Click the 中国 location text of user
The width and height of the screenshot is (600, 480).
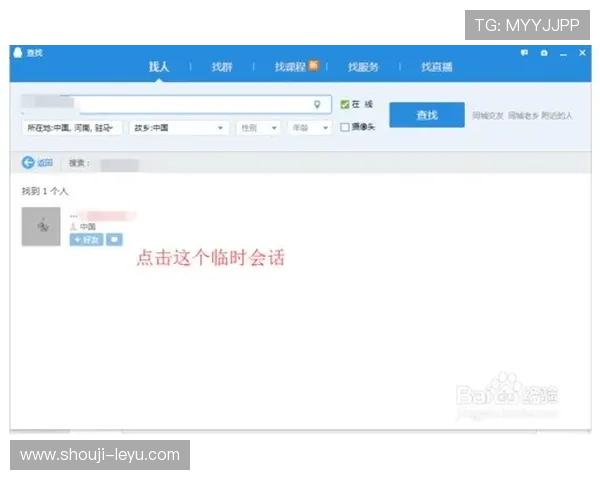tap(88, 227)
